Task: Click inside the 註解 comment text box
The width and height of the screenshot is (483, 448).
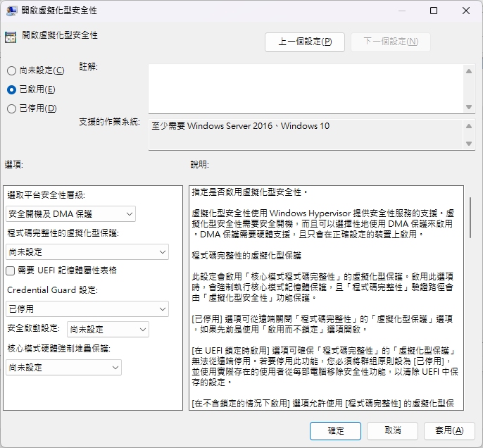Action: pyautogui.click(x=306, y=89)
